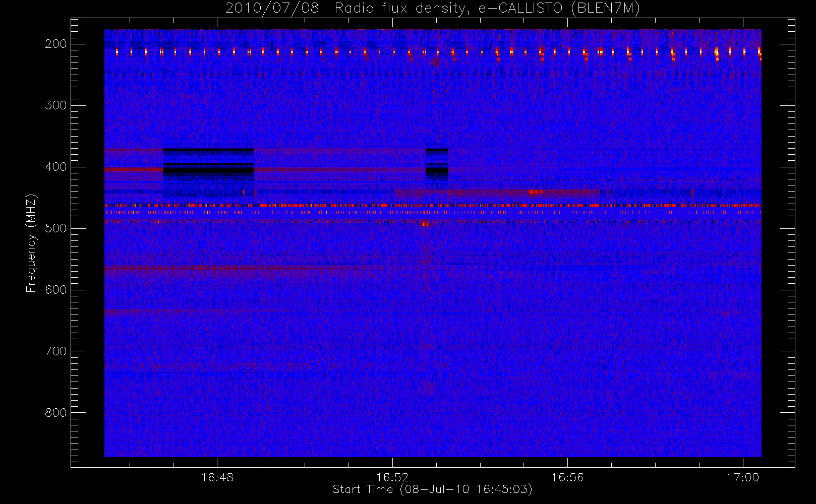Click the 16:52 time tick label
The image size is (816, 504).
click(x=392, y=477)
